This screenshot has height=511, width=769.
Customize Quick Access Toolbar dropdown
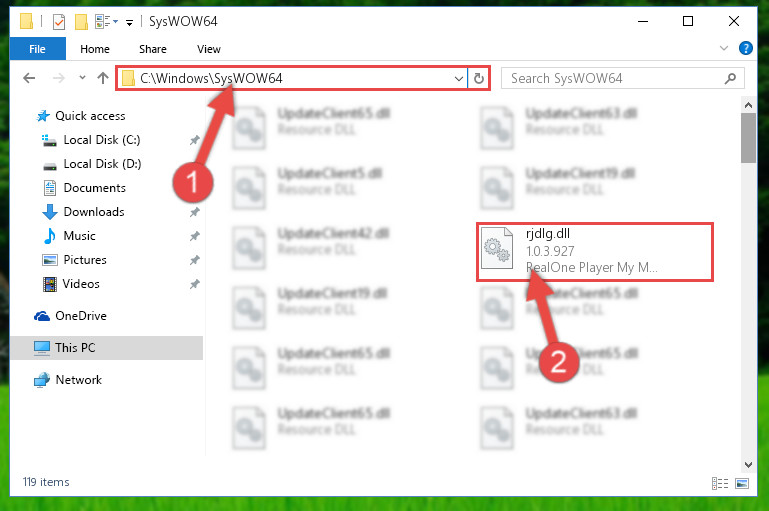129,22
